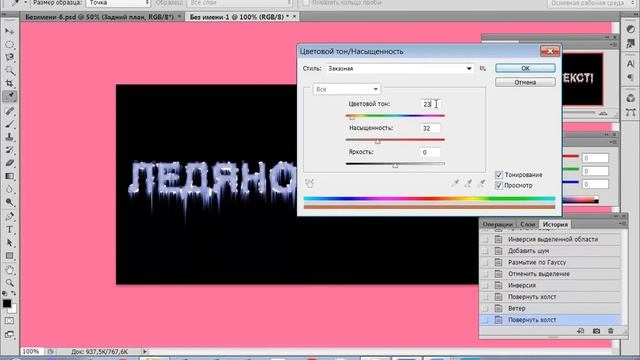The height and width of the screenshot is (360, 640).
Task: Open the status bar info arrow
Action: [x=145, y=351]
